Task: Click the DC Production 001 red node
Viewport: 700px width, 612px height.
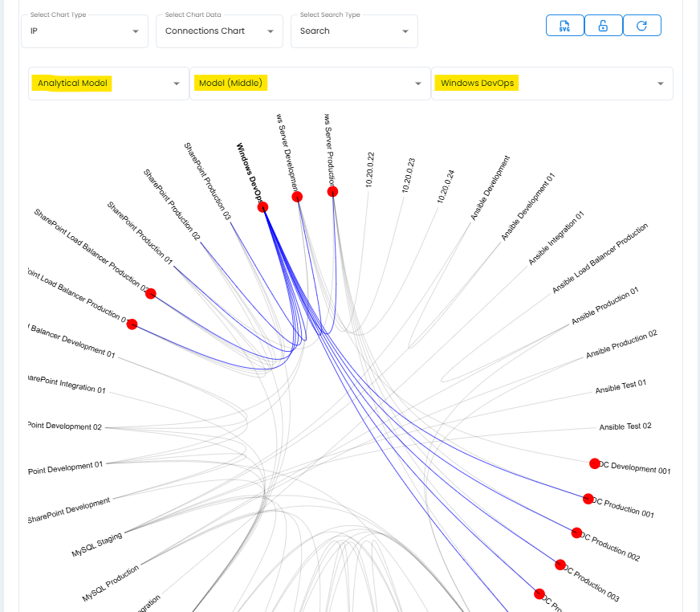Action: pos(588,499)
